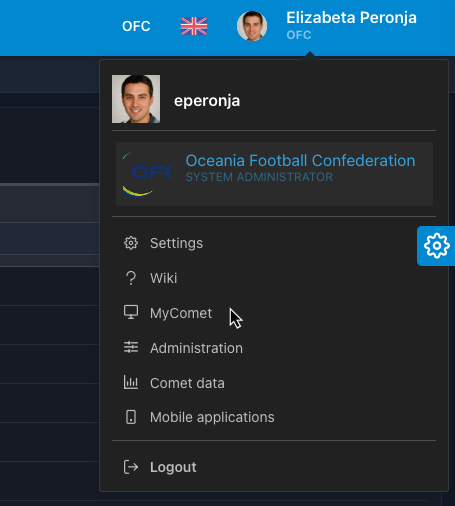Collapse user menu via Elizabeta Peronja name
The height and width of the screenshot is (506, 455).
pyautogui.click(x=351, y=18)
